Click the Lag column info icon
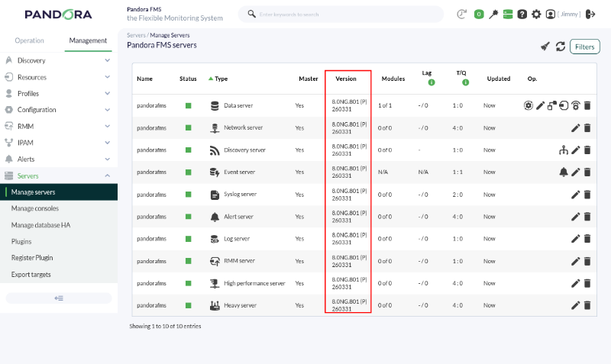This screenshot has width=611, height=364. click(432, 82)
